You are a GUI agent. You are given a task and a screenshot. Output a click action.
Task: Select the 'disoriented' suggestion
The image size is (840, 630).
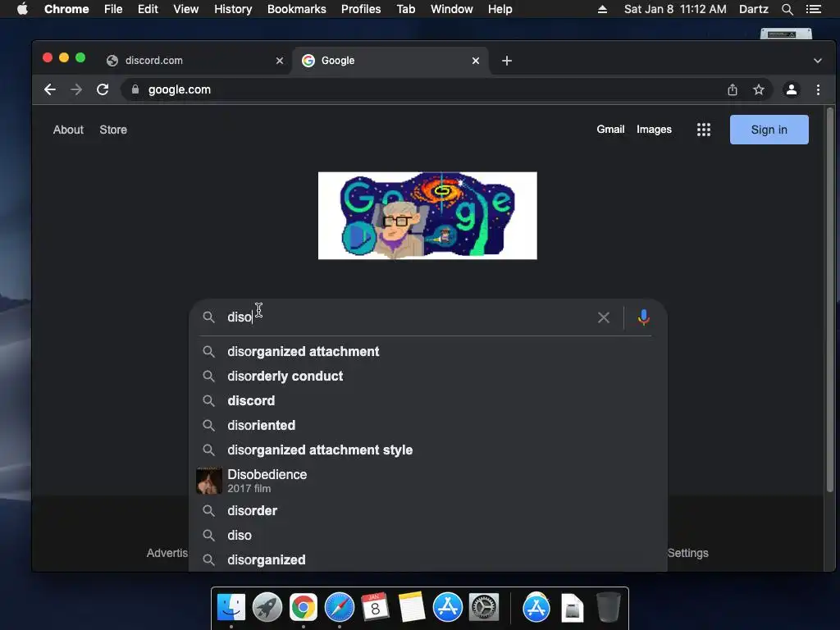tap(428, 426)
